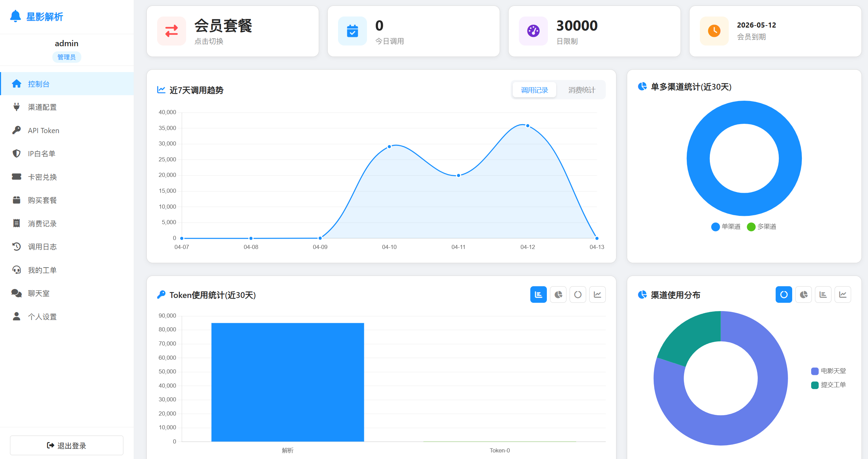Open 聊天室 in the sidebar
The width and height of the screenshot is (868, 459).
(67, 293)
